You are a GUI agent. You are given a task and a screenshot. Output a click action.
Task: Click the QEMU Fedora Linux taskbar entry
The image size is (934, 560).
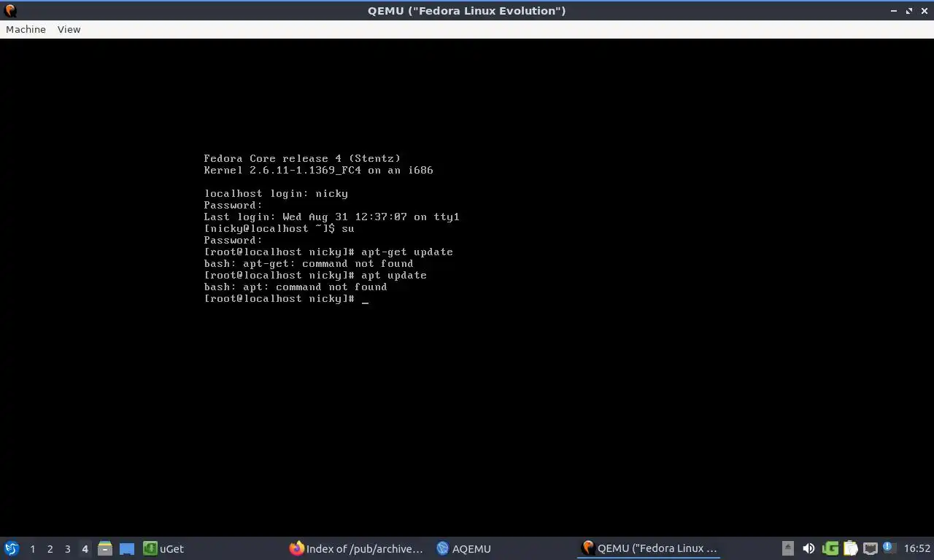point(649,548)
